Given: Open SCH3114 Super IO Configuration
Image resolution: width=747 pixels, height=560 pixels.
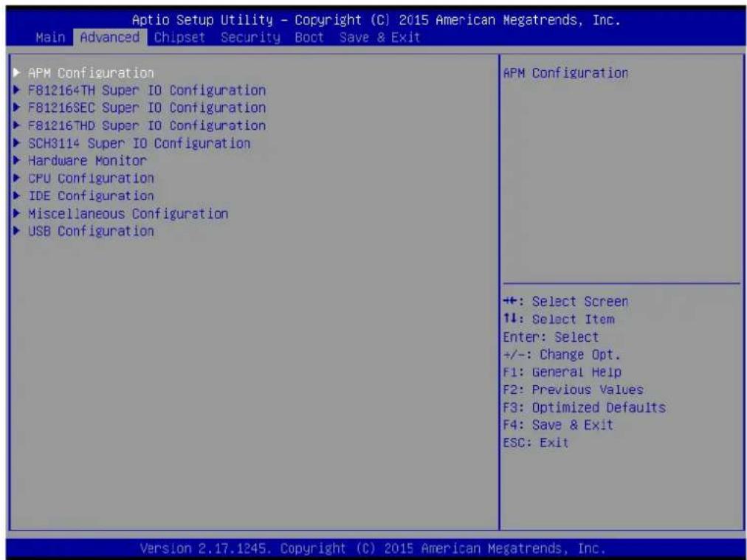Looking at the screenshot, I should (139, 143).
